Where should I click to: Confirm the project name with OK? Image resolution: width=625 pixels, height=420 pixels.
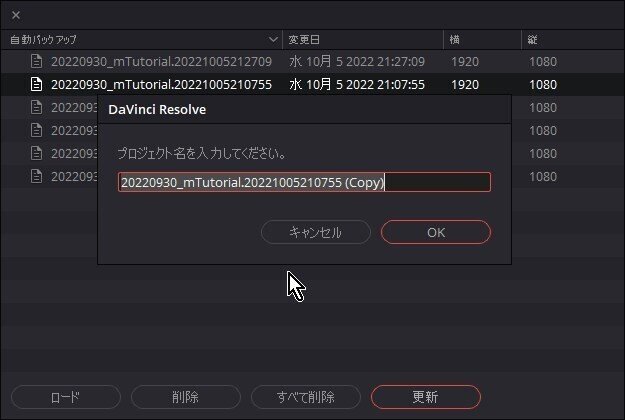[x=436, y=232]
